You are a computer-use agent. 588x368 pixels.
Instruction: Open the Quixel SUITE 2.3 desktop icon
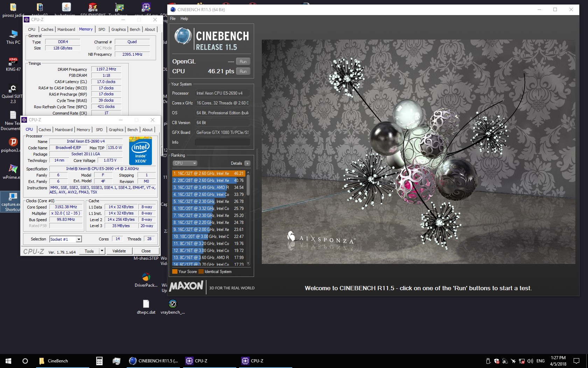pyautogui.click(x=13, y=93)
